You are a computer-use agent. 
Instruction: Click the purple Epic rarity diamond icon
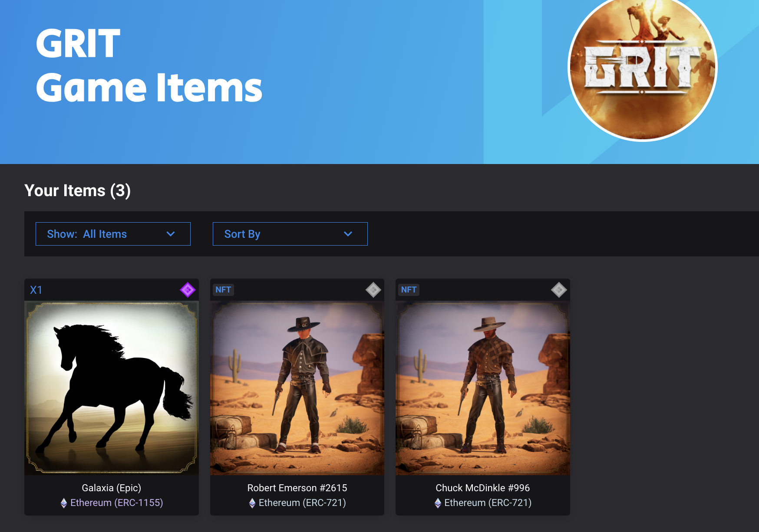[188, 290]
